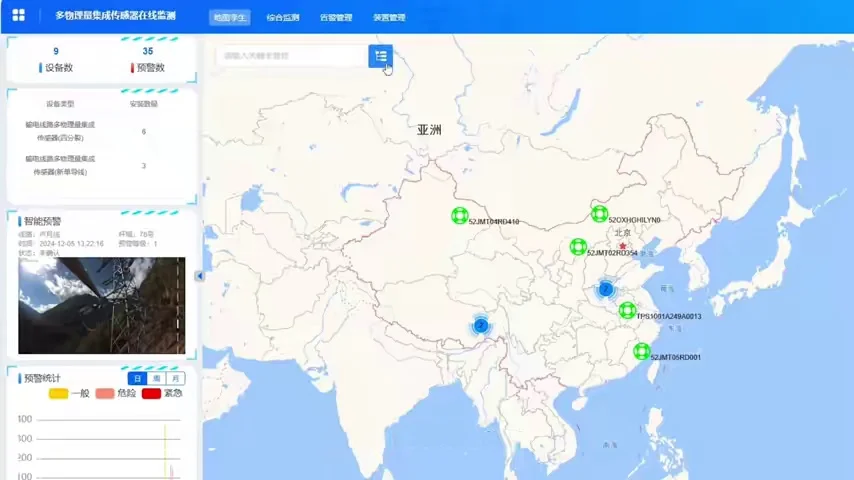Select device marker 52JMT02RD354

click(x=578, y=247)
